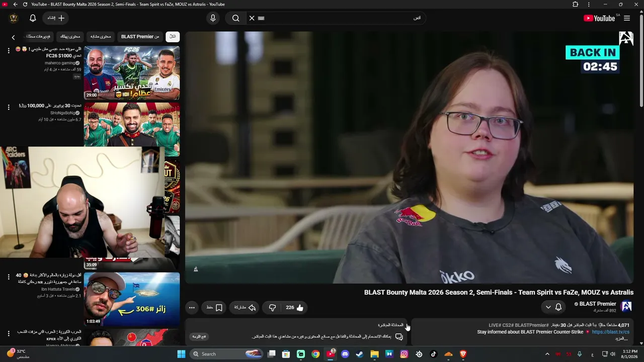Open the SHoNgxBoNg 100,000 challenge thumbnail

pos(132,129)
